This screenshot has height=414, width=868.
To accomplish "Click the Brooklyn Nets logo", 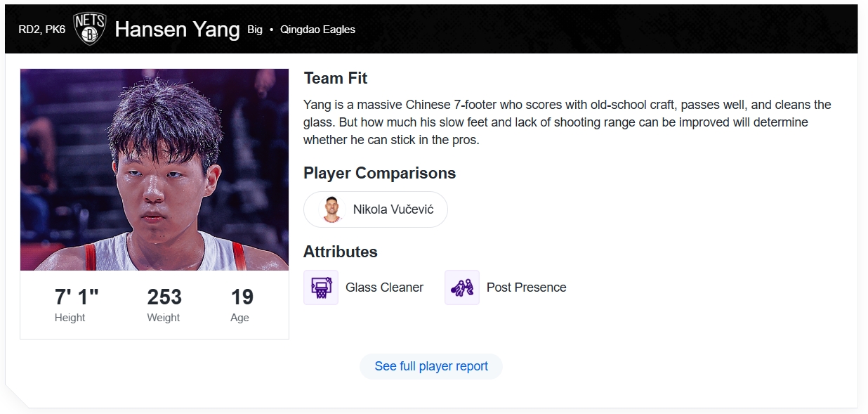I will 90,29.
